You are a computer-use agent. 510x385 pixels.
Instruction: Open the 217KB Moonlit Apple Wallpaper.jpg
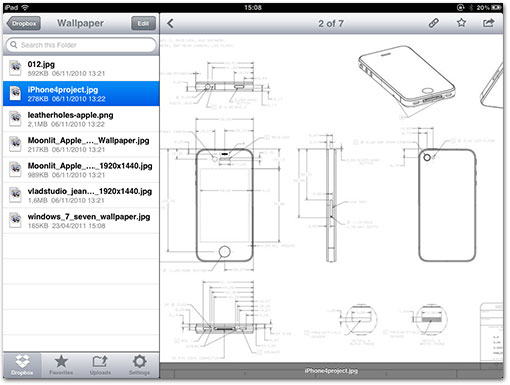point(81,144)
